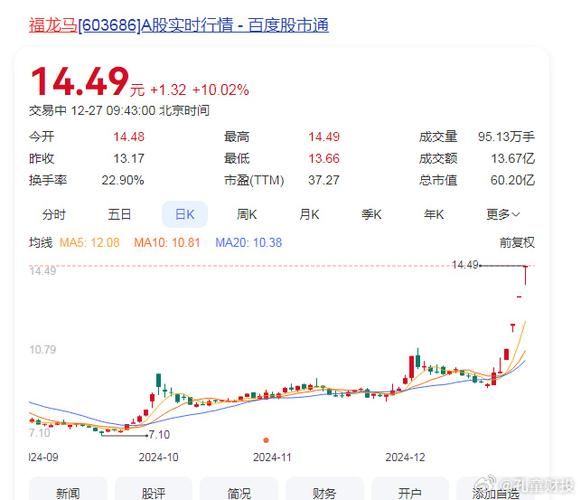Click the 换手率 value 22.90%
This screenshot has height=500, width=581.
click(x=123, y=181)
